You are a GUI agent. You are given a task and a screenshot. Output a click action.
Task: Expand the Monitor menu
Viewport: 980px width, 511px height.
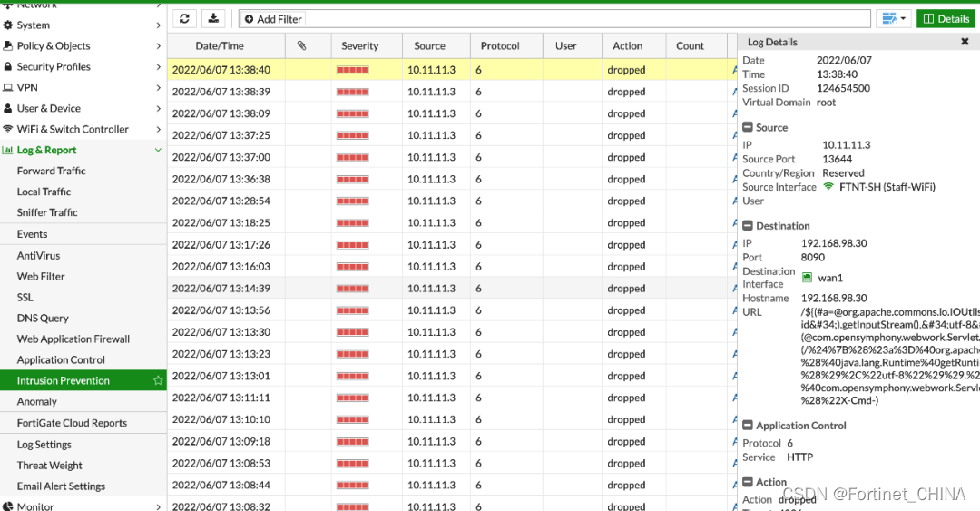coord(83,506)
